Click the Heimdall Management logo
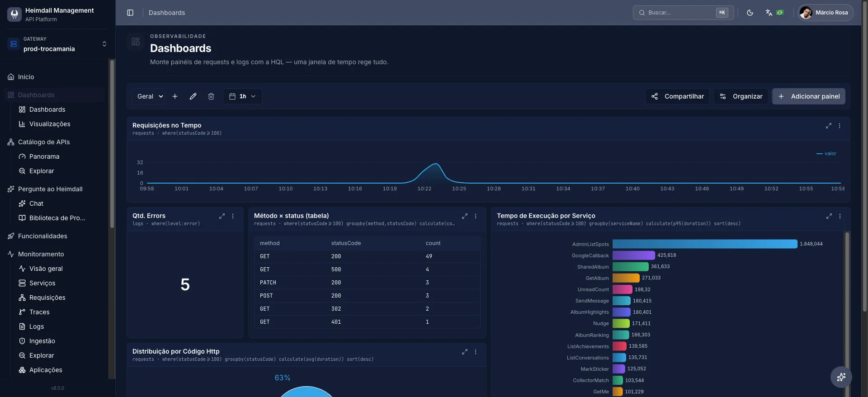The image size is (868, 397). coord(14,14)
